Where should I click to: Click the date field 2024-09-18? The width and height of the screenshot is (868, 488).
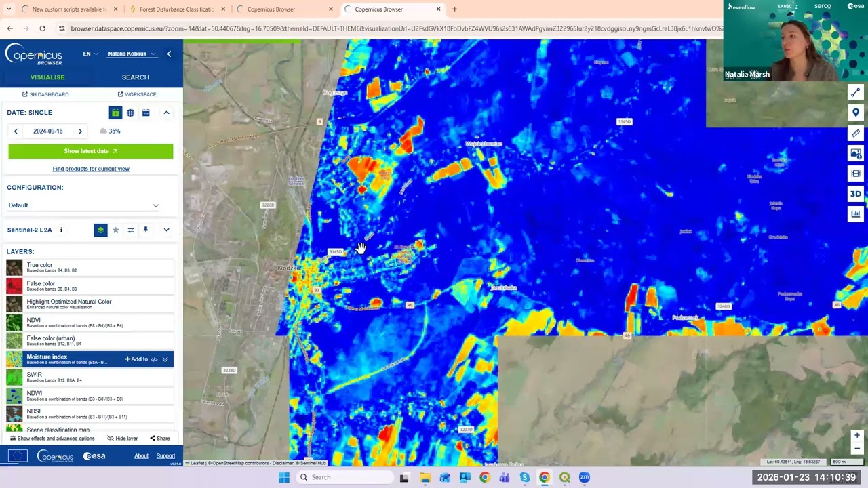[47, 131]
